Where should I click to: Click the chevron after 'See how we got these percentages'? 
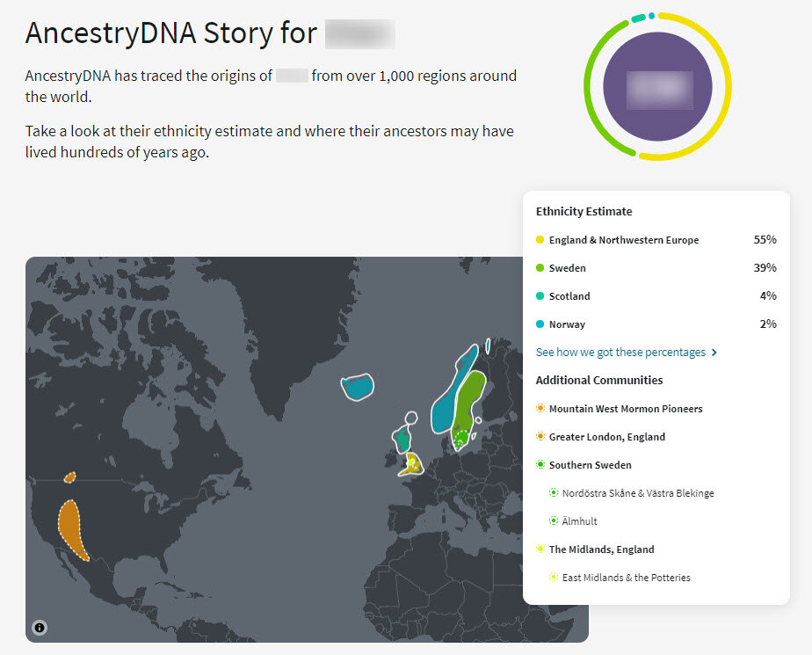point(714,353)
